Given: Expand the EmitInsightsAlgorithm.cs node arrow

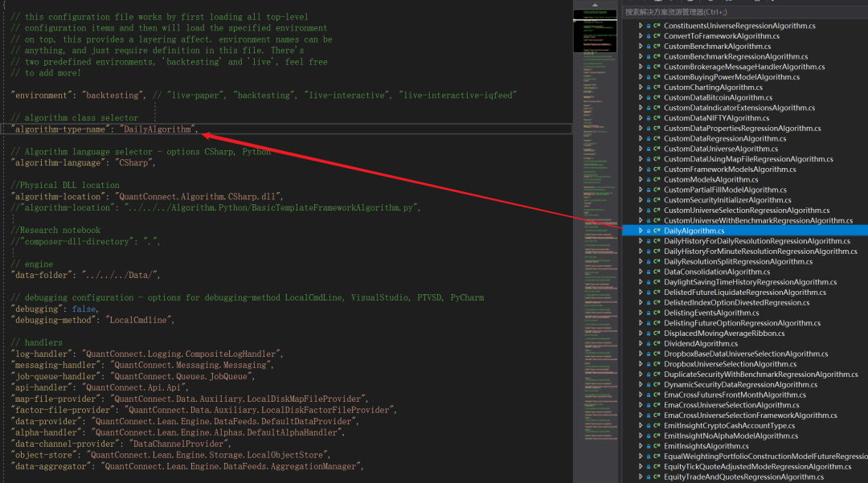Looking at the screenshot, I should click(641, 446).
